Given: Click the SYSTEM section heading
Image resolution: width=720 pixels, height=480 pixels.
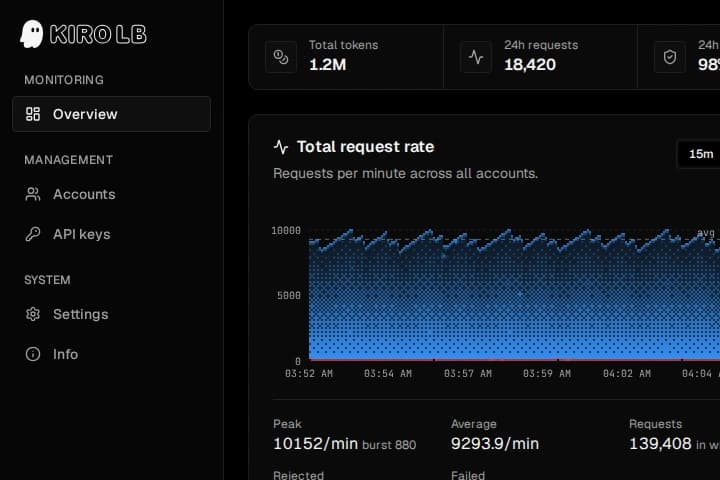Looking at the screenshot, I should click(47, 280).
